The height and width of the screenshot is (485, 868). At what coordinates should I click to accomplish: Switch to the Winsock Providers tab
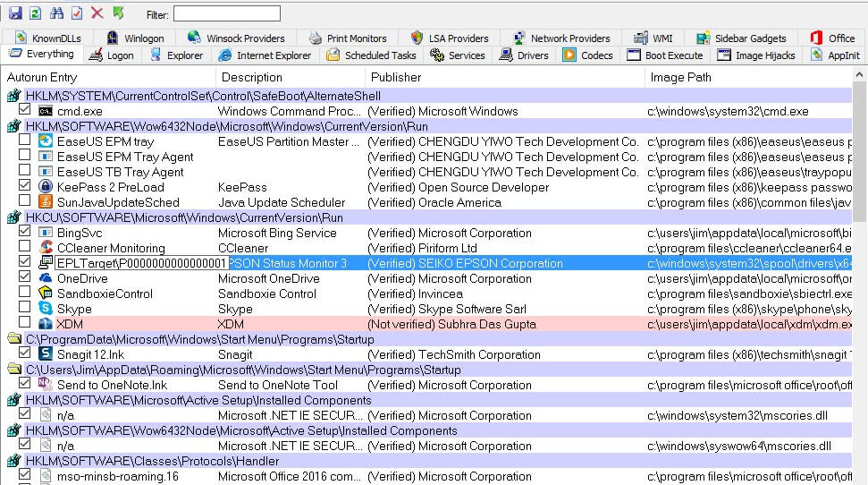click(236, 38)
